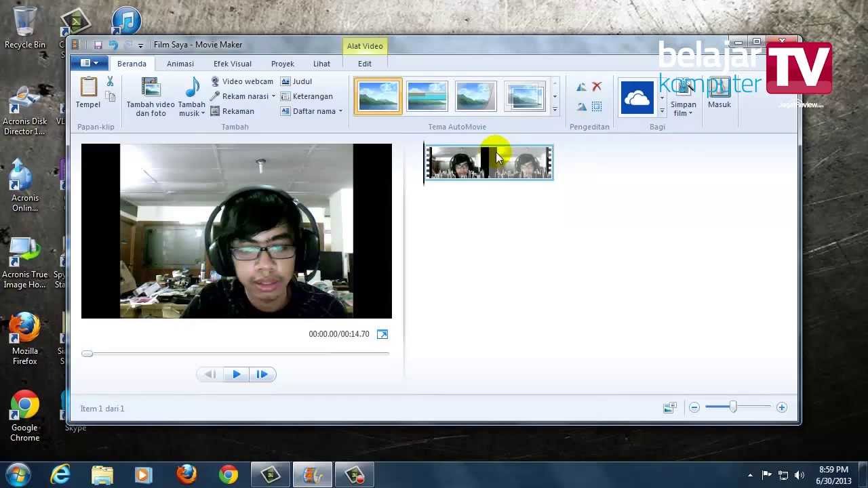The image size is (868, 488).
Task: Open the Edit tab under Alat Video
Action: coord(365,64)
